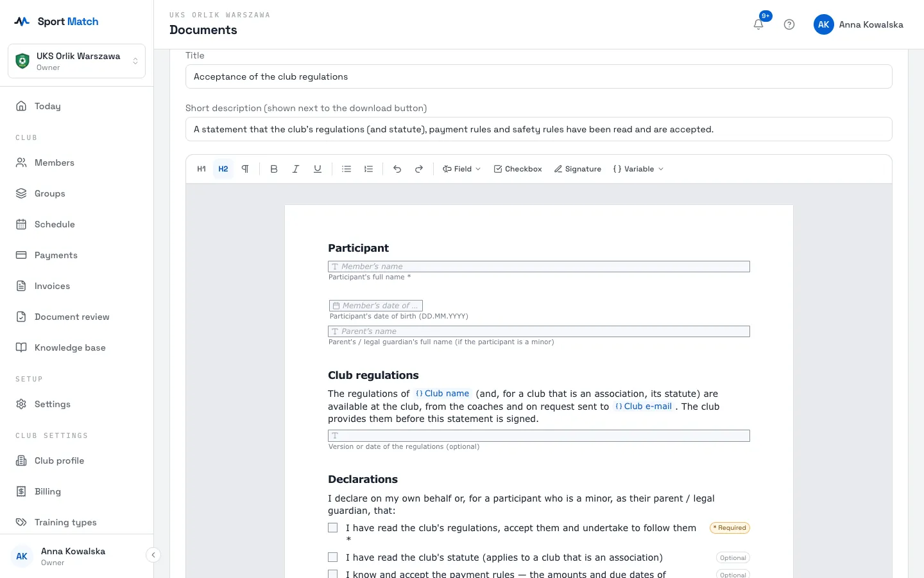Open Settings under Setup
This screenshot has width=924, height=578.
[76, 404]
